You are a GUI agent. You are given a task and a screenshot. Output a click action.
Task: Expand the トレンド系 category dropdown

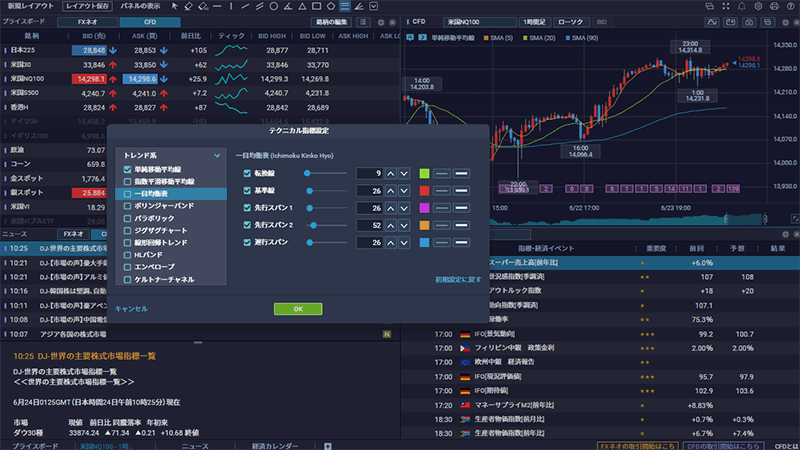click(217, 156)
